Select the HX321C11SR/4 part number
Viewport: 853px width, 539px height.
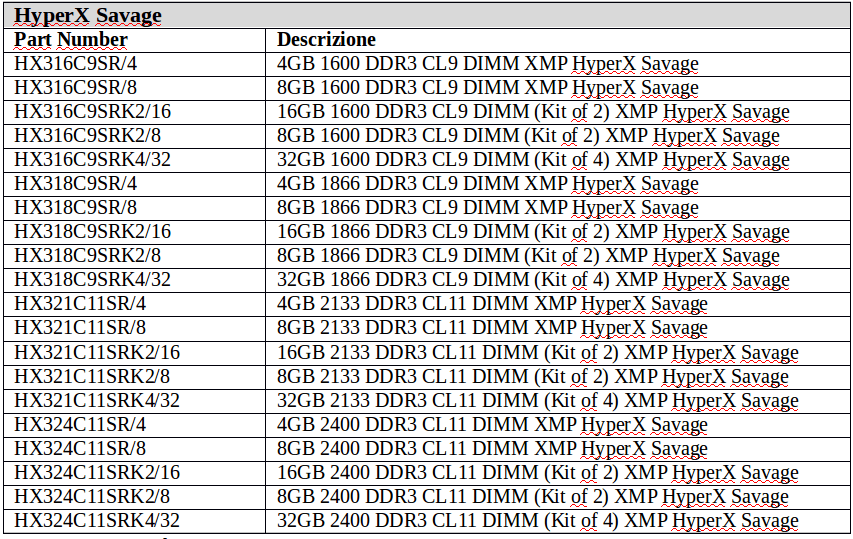(x=80, y=304)
